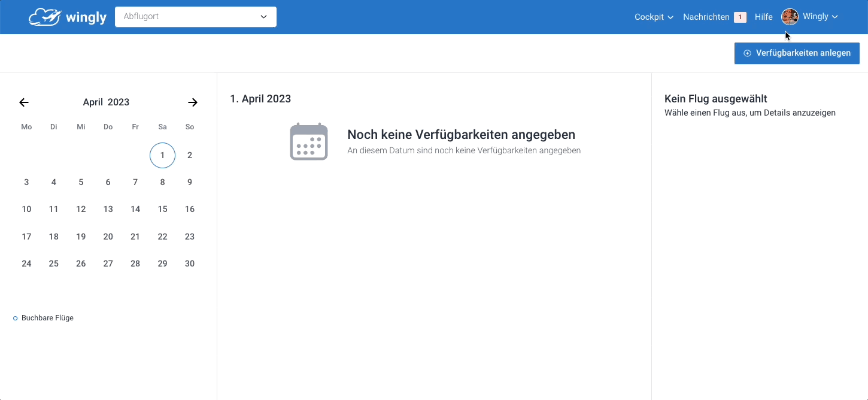
Task: Select April 6 in the calendar
Action: pyautogui.click(x=108, y=182)
